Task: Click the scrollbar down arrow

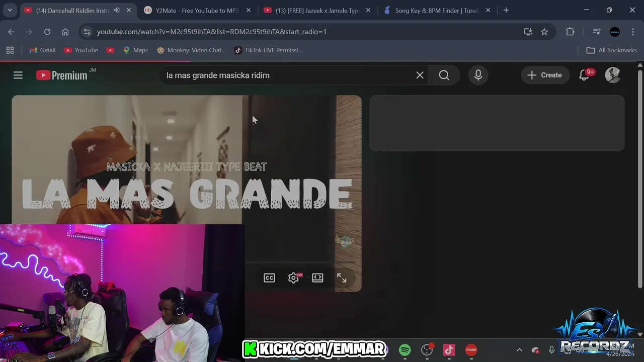Action: [x=640, y=334]
